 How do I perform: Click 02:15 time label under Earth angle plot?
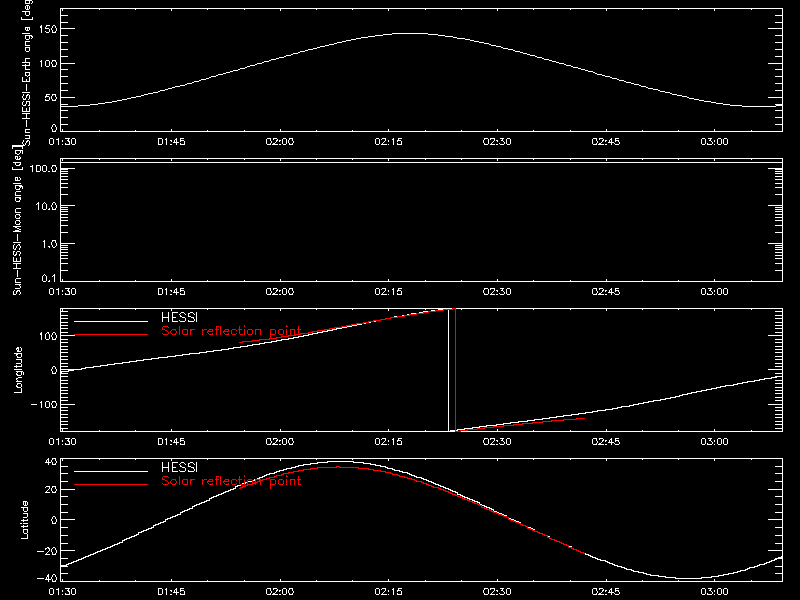coord(388,142)
